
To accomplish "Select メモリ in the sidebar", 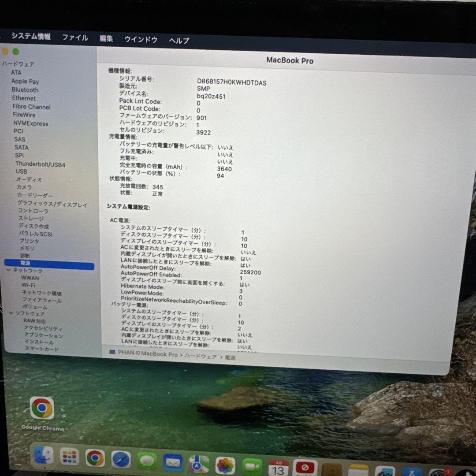I will pos(27,248).
